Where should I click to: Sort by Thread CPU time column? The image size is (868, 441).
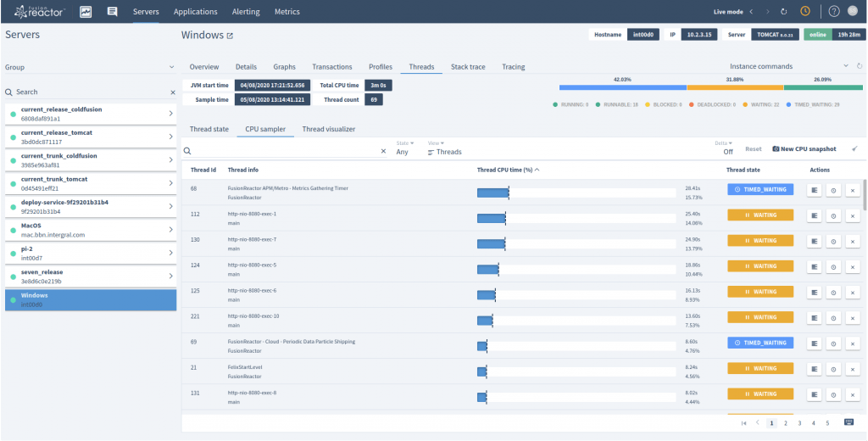(509, 170)
